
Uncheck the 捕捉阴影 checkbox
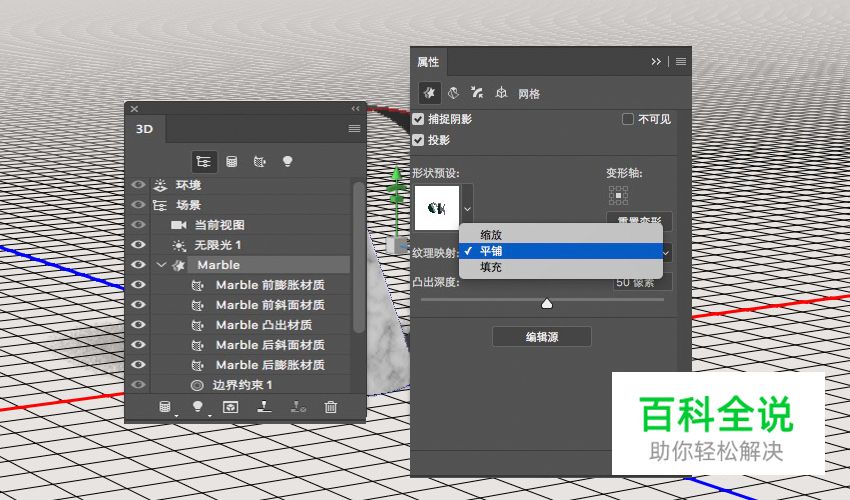tap(418, 119)
